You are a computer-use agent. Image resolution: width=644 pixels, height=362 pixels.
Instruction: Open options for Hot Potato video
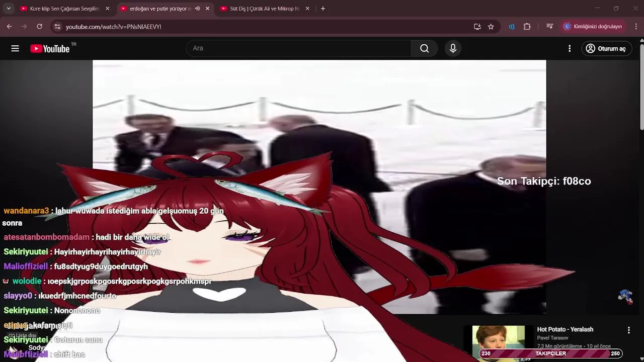628,330
